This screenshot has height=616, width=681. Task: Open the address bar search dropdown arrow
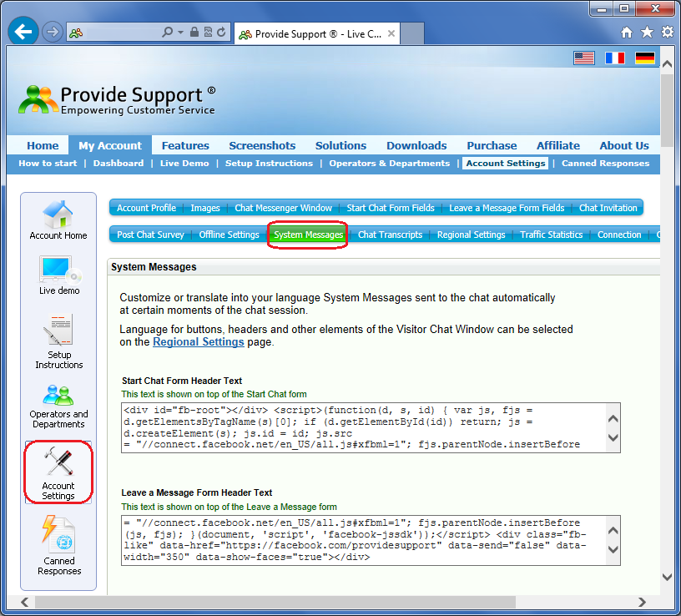click(x=180, y=33)
